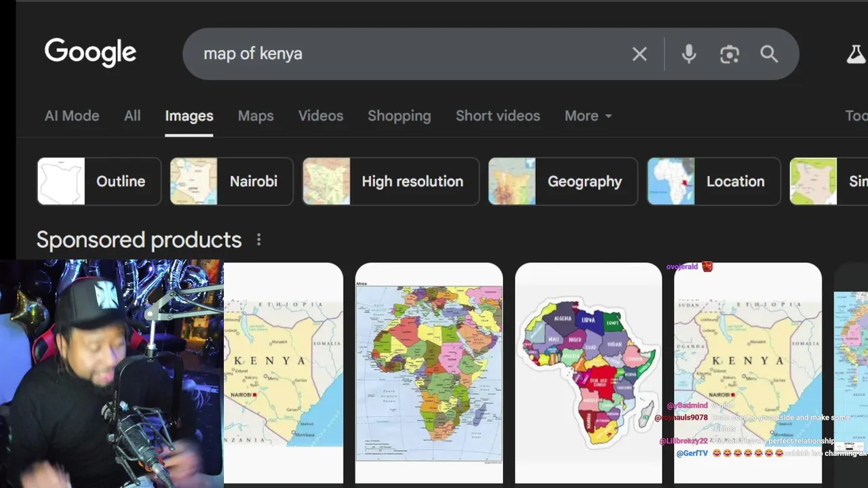This screenshot has height=488, width=868.
Task: Switch to the All results tab
Action: coord(132,116)
